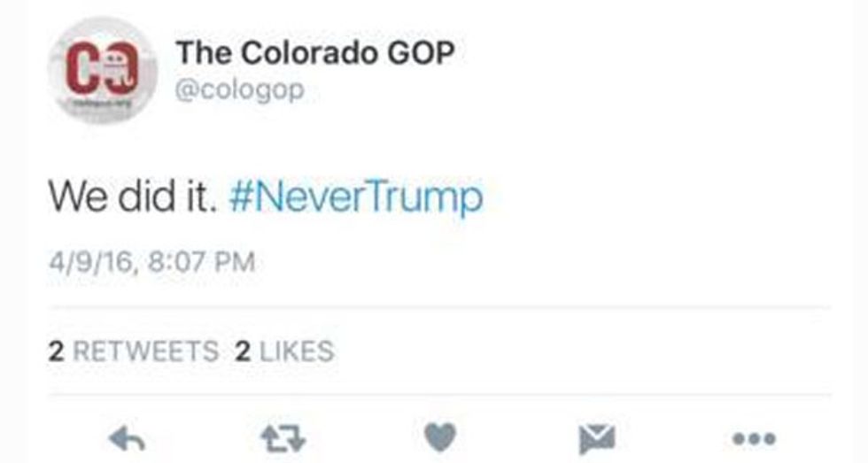Click the likes count number
This screenshot has height=463, width=868.
point(243,351)
